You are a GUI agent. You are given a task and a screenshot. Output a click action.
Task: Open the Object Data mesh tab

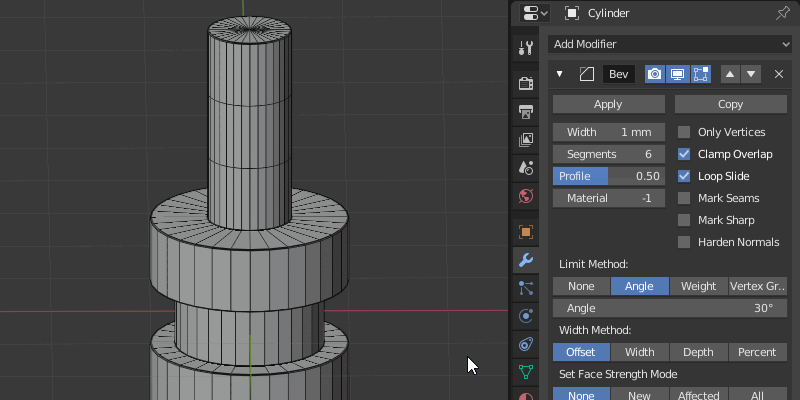point(526,372)
